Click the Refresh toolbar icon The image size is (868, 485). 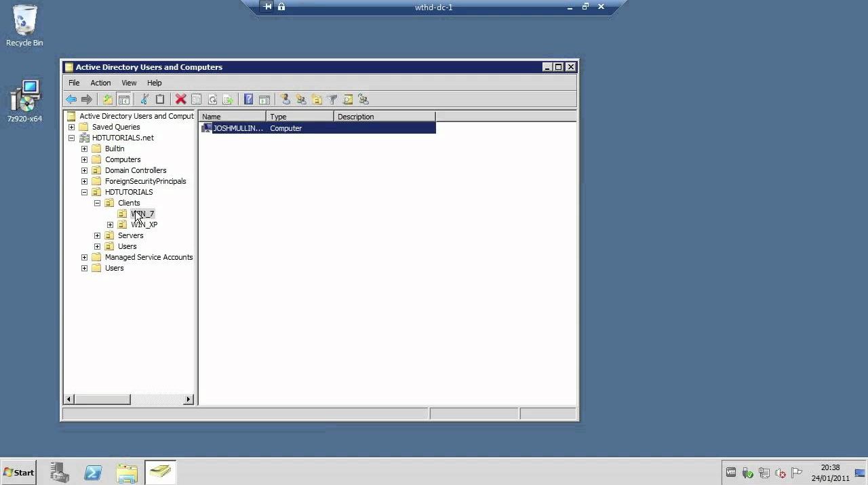pyautogui.click(x=212, y=100)
